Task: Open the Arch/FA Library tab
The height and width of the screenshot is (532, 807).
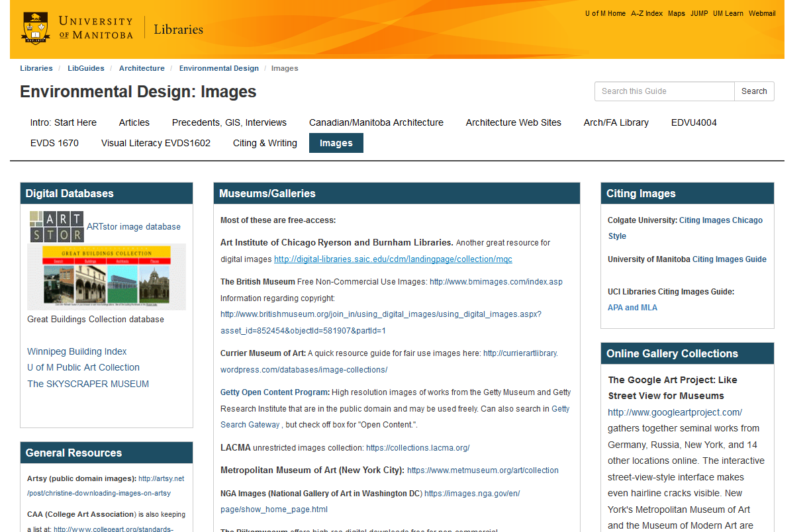Action: [616, 122]
